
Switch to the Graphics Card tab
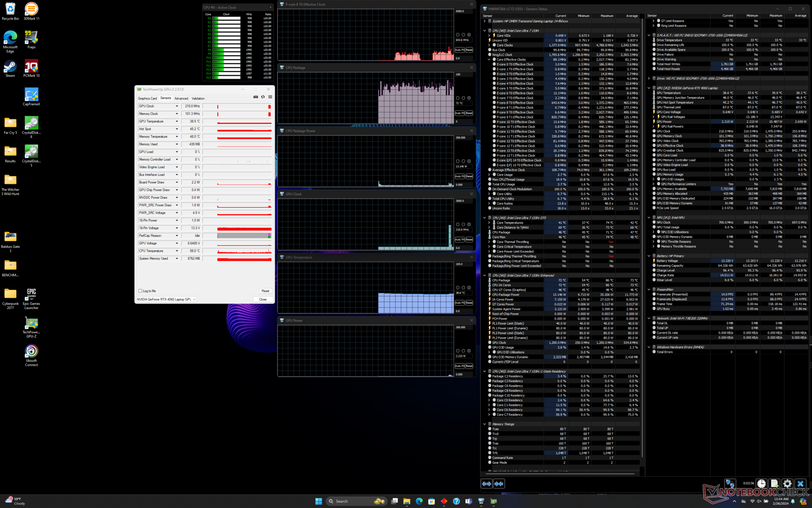click(147, 98)
